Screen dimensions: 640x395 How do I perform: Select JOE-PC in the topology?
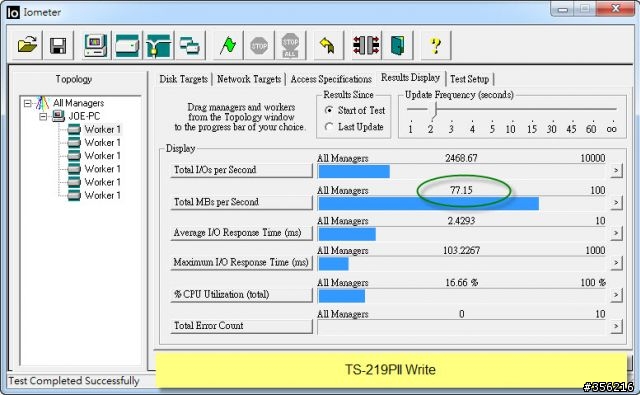(x=84, y=116)
